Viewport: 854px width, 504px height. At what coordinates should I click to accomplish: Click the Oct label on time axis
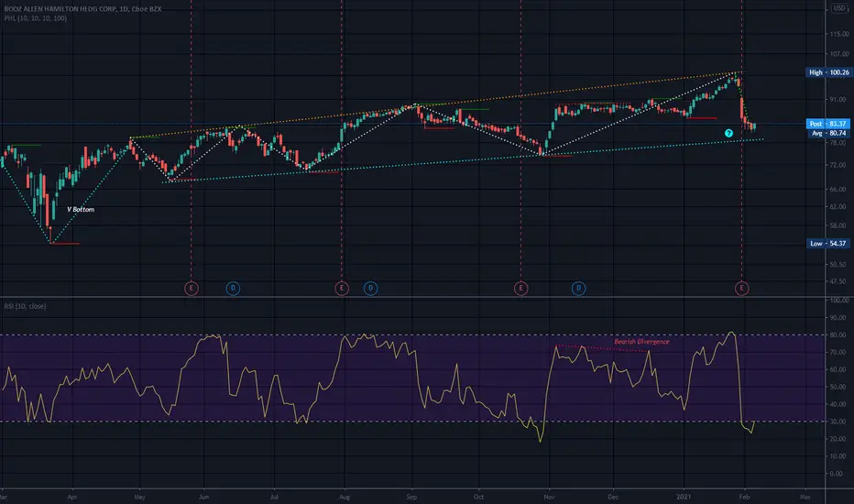pos(478,497)
